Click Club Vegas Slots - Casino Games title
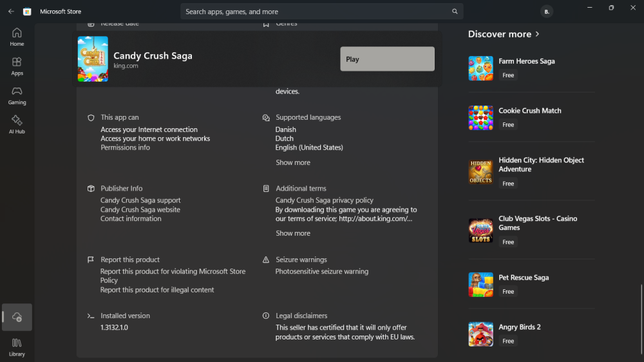 coord(538,223)
